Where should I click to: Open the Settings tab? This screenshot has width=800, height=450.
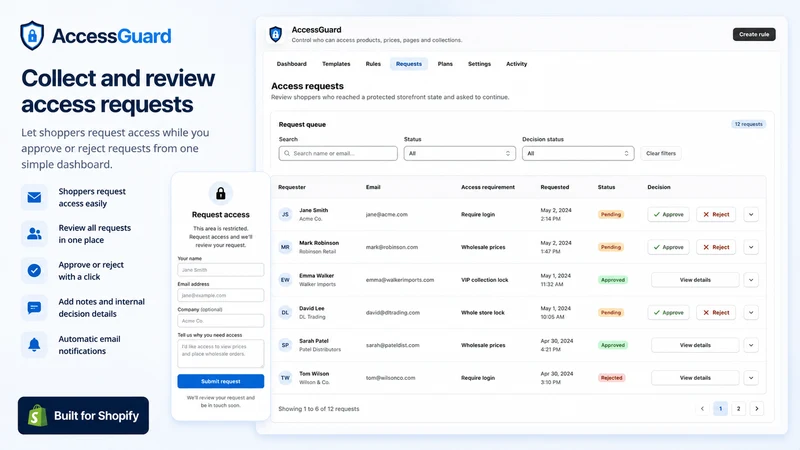tap(479, 64)
